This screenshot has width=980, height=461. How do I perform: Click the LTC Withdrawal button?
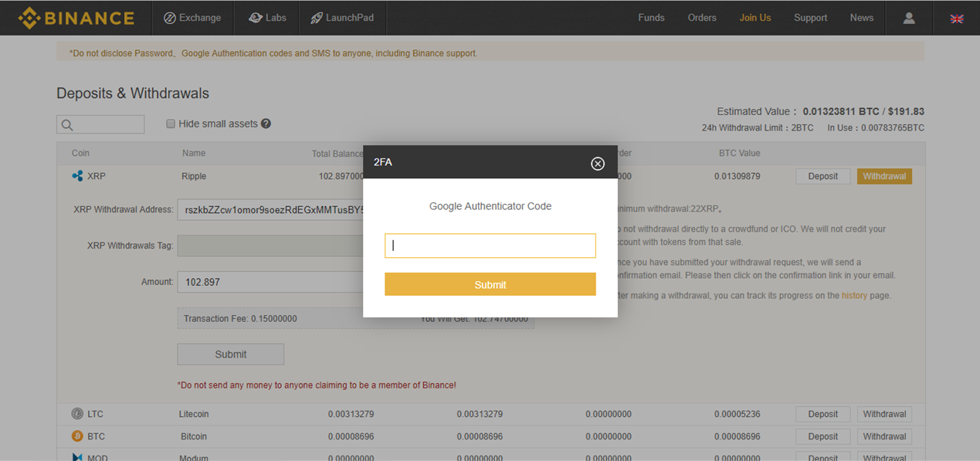pyautogui.click(x=884, y=414)
